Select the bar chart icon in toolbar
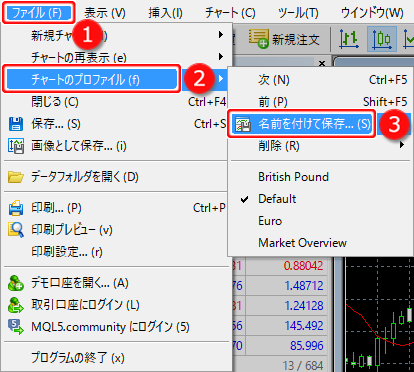 (x=349, y=39)
